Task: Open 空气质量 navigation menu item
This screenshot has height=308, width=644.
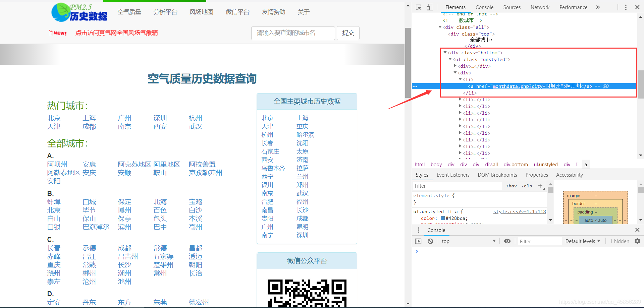Action: (x=129, y=12)
